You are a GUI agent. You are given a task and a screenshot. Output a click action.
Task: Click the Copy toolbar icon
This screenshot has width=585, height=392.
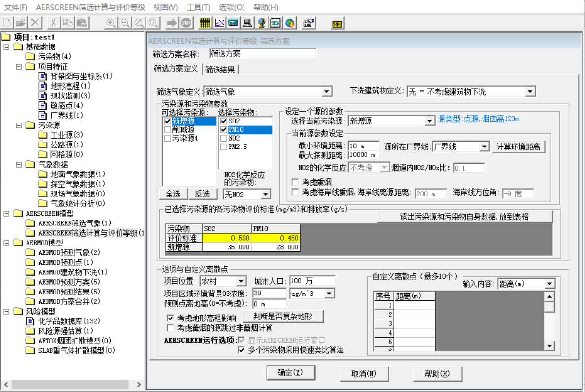(x=68, y=23)
